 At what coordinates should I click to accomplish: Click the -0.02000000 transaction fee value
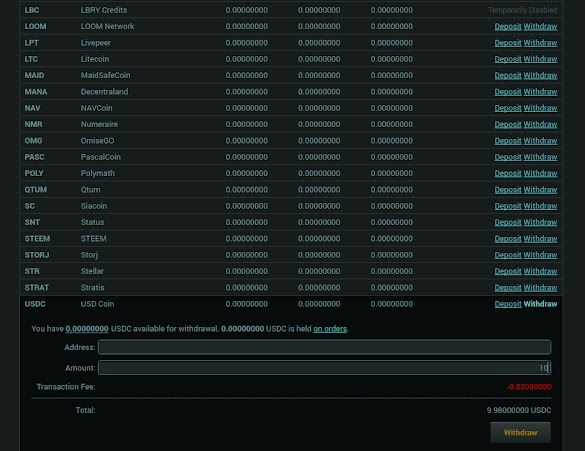[529, 387]
